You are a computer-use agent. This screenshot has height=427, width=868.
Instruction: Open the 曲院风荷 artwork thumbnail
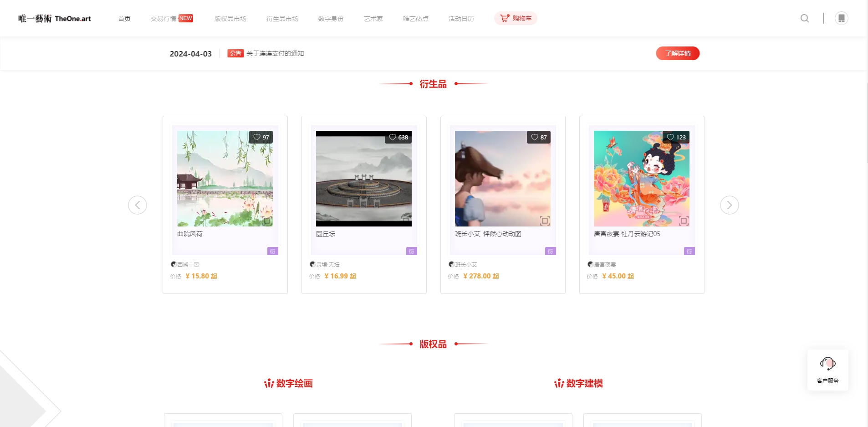pyautogui.click(x=225, y=179)
